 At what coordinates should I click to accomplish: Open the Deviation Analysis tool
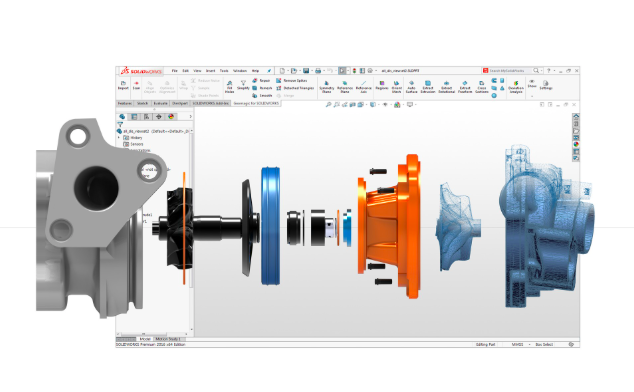pyautogui.click(x=516, y=87)
